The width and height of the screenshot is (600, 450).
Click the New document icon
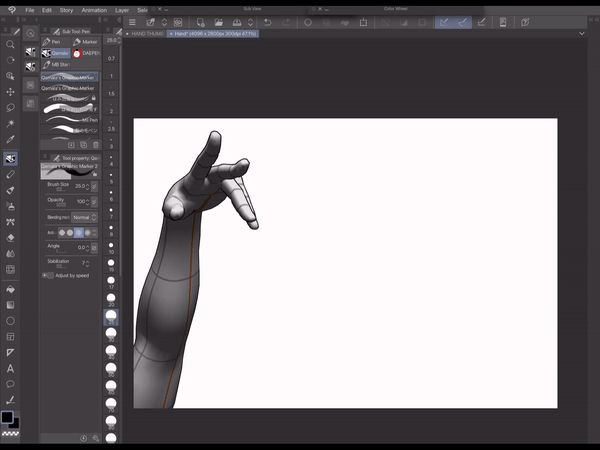(201, 23)
